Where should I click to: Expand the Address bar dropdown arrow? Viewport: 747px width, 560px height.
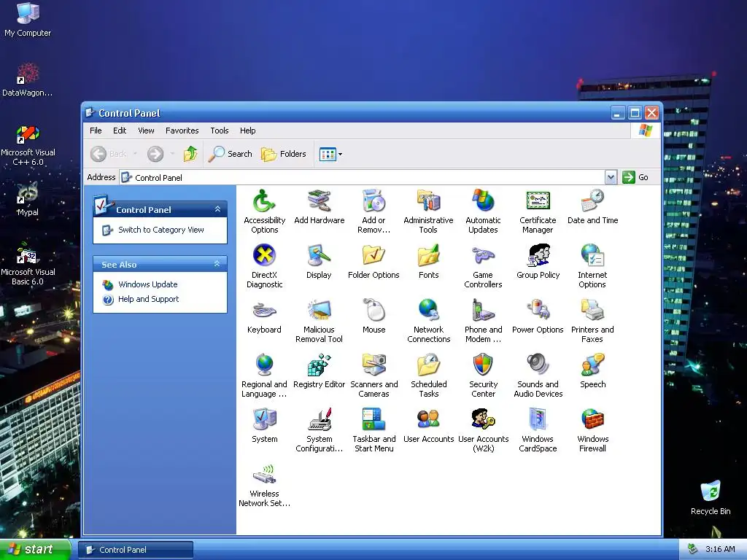click(x=611, y=178)
